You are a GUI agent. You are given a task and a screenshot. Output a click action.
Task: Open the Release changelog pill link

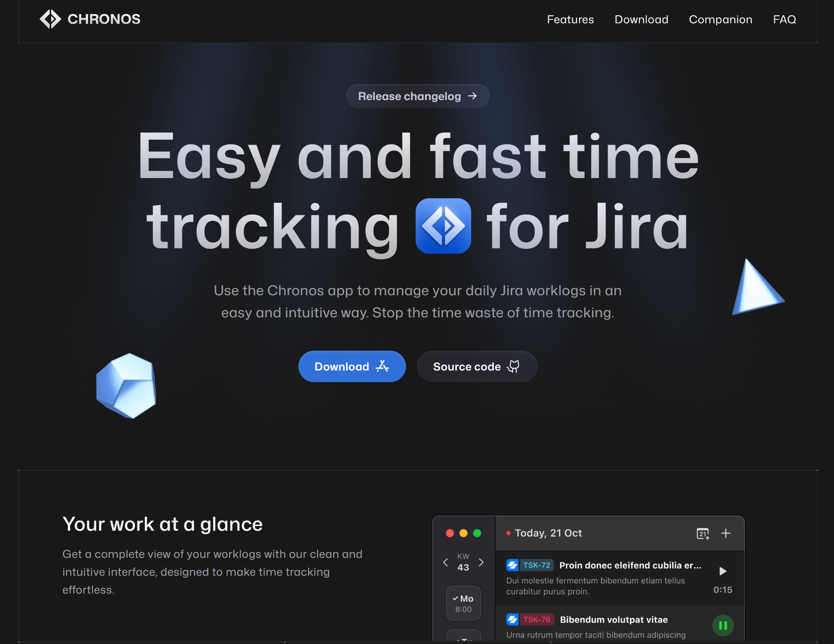[x=418, y=96]
